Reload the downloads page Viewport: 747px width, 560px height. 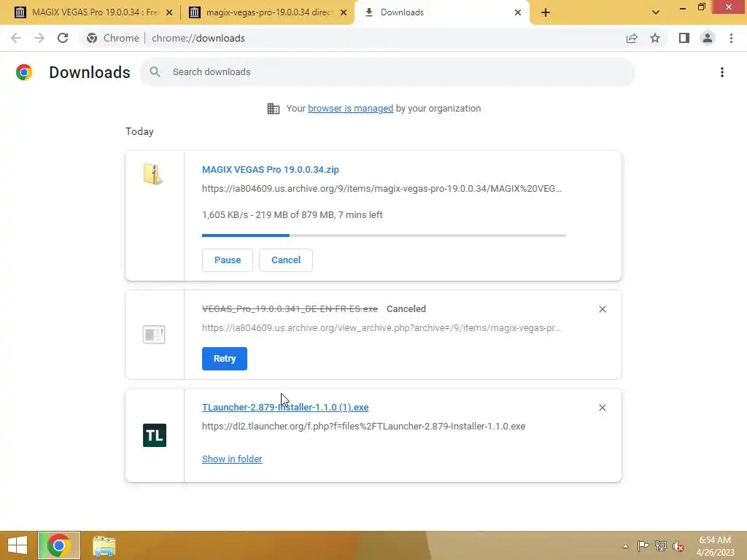(x=63, y=38)
